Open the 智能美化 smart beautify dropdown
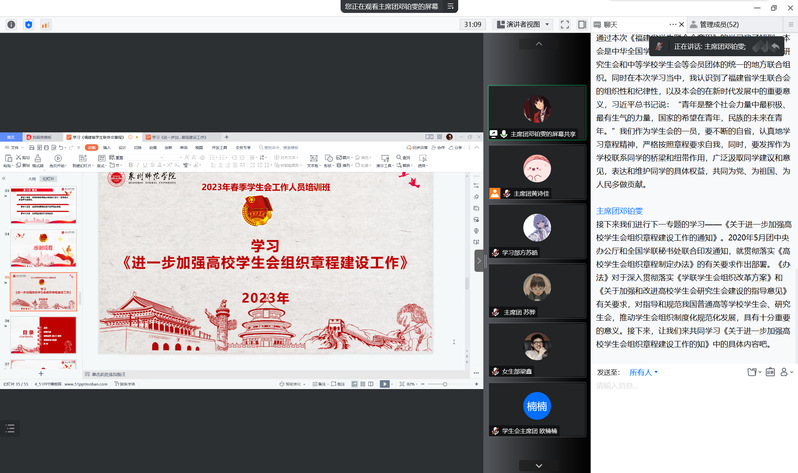Image resolution: width=798 pixels, height=473 pixels. [291, 384]
